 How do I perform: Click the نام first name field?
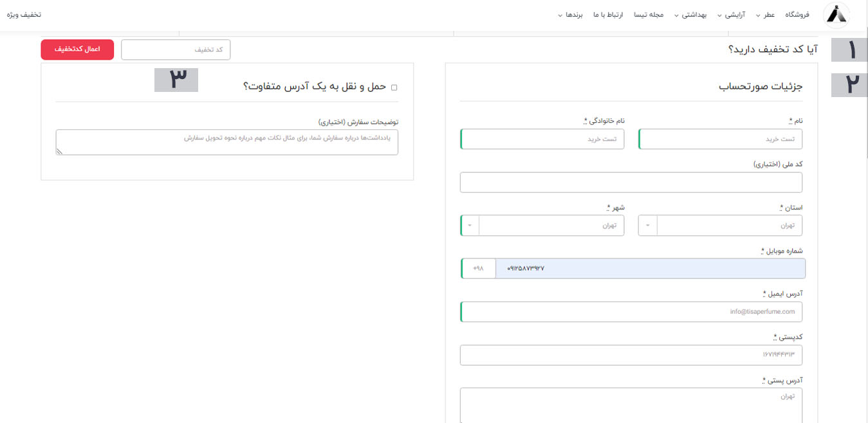(720, 139)
